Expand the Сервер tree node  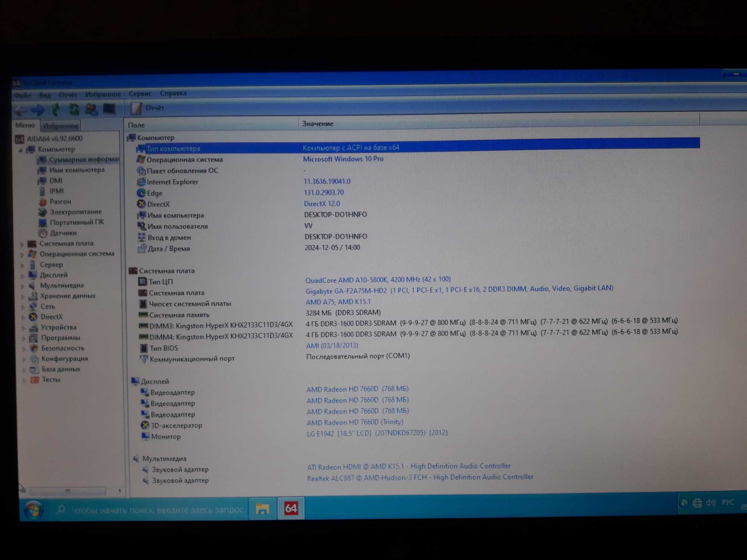tap(22, 265)
